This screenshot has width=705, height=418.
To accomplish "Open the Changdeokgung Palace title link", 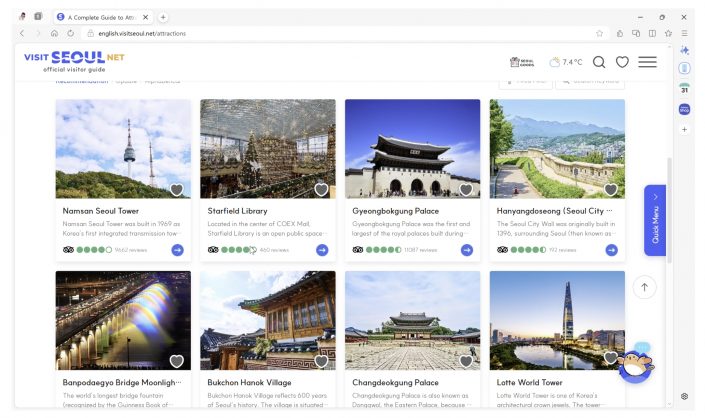I will click(395, 383).
